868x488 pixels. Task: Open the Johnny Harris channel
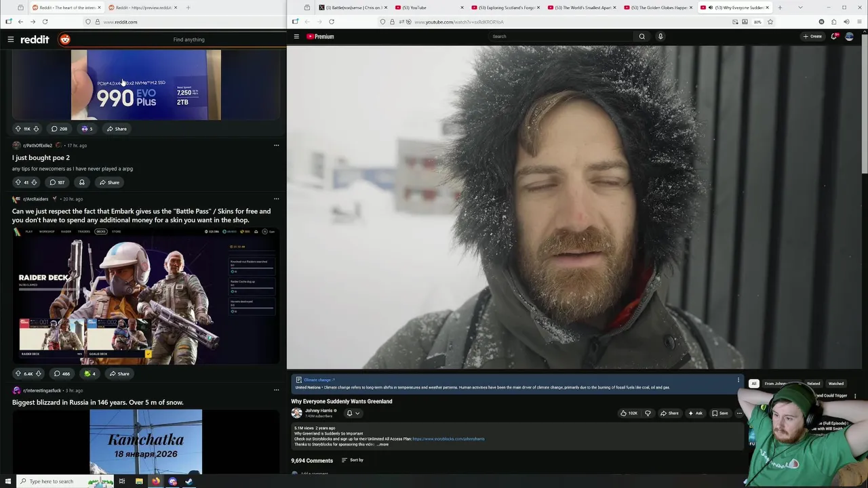pyautogui.click(x=319, y=411)
